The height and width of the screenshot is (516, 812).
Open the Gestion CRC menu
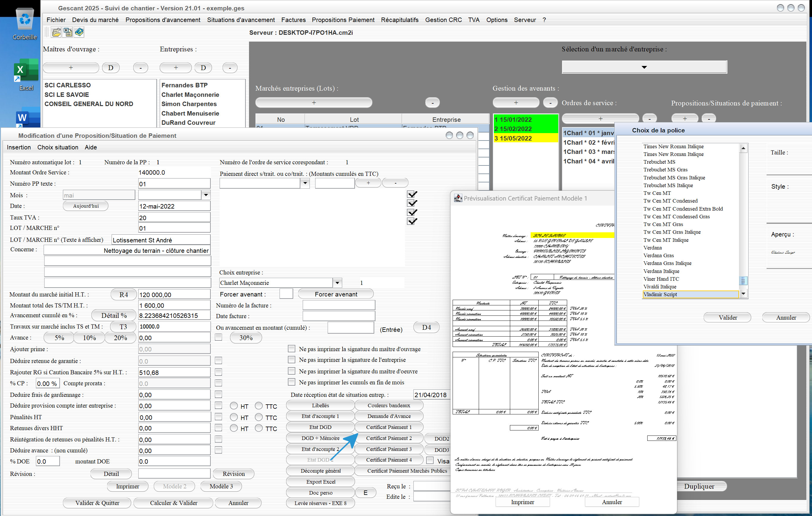point(443,20)
